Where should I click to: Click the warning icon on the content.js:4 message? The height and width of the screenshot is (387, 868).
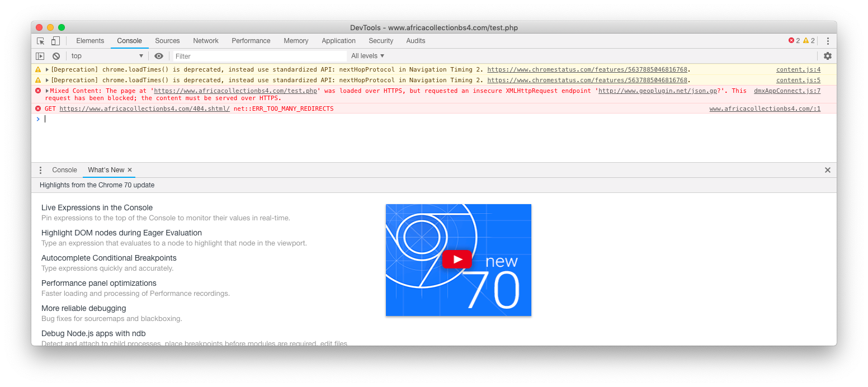click(38, 70)
